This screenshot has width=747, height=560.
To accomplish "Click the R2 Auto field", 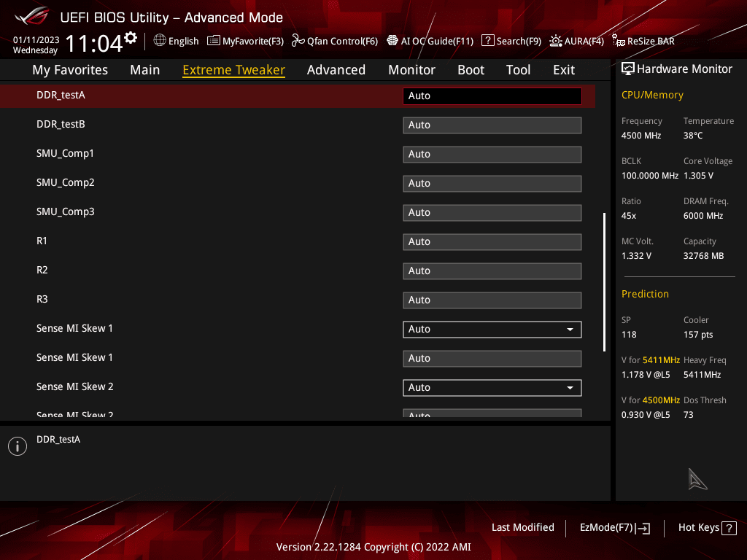I will 492,271.
